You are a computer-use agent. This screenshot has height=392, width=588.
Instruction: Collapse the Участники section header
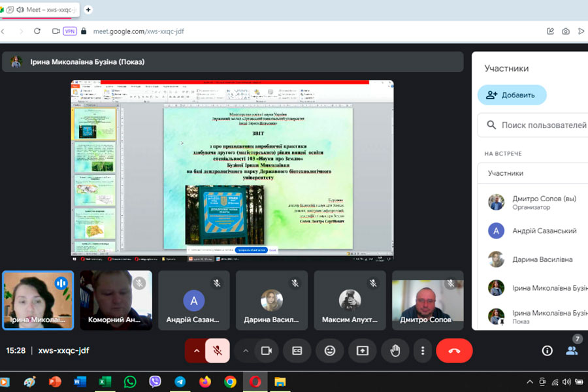(533, 173)
